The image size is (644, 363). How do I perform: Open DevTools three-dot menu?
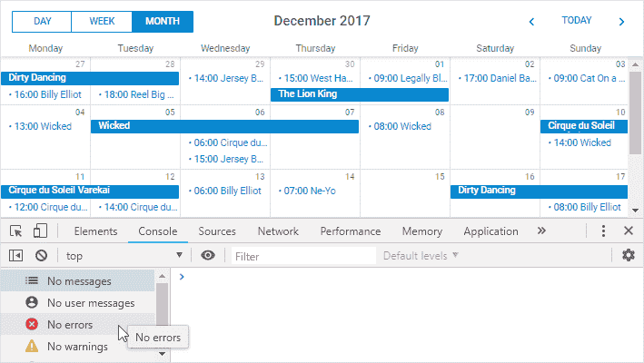[603, 231]
